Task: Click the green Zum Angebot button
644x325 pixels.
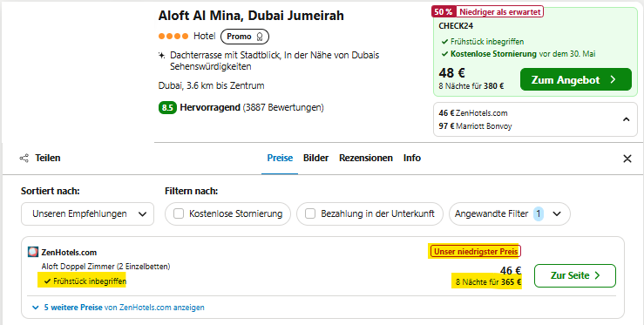Action: click(576, 79)
